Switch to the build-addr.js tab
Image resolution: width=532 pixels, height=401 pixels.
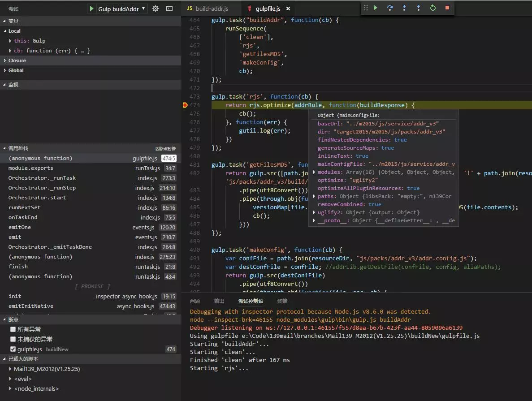click(x=212, y=9)
